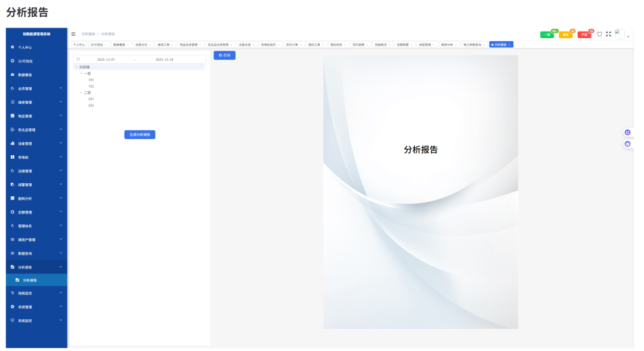Click the start date 2025-12-01 field

click(106, 60)
